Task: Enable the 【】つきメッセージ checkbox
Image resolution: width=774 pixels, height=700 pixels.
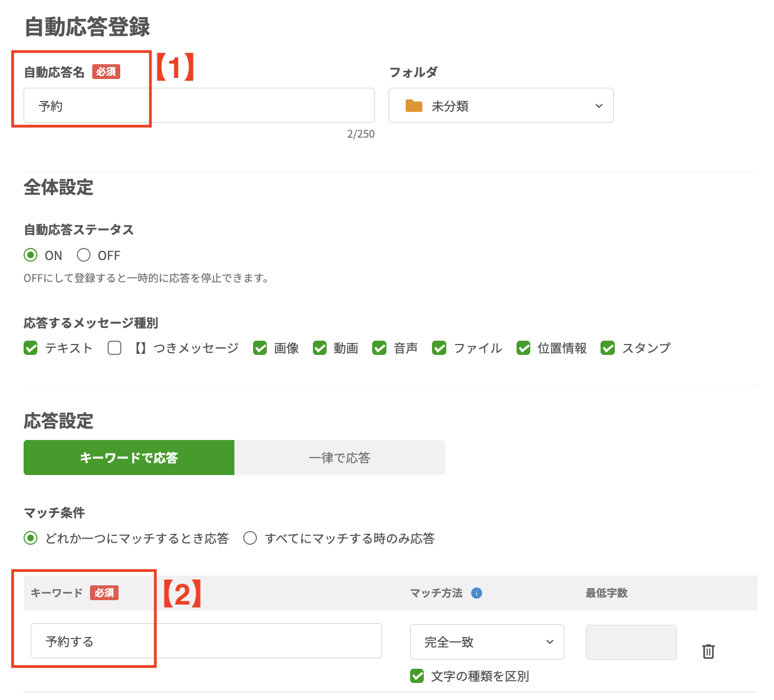Action: click(114, 348)
